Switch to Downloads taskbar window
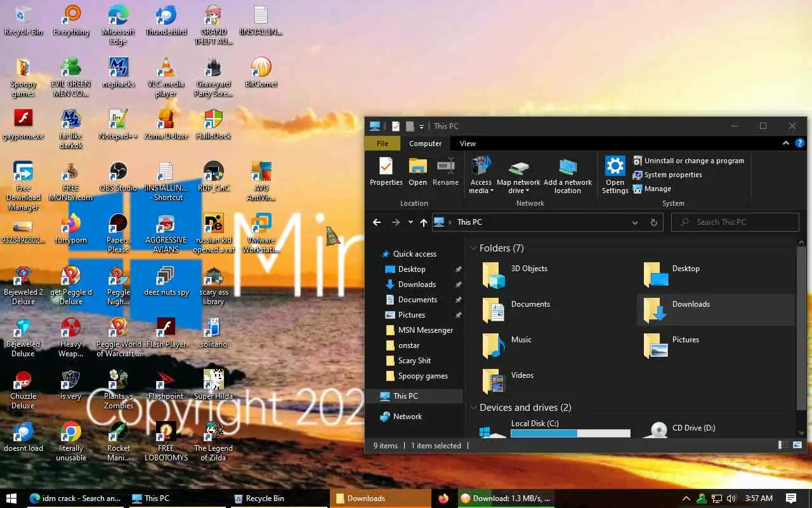Screen dimensions: 812x508 (x=379, y=498)
